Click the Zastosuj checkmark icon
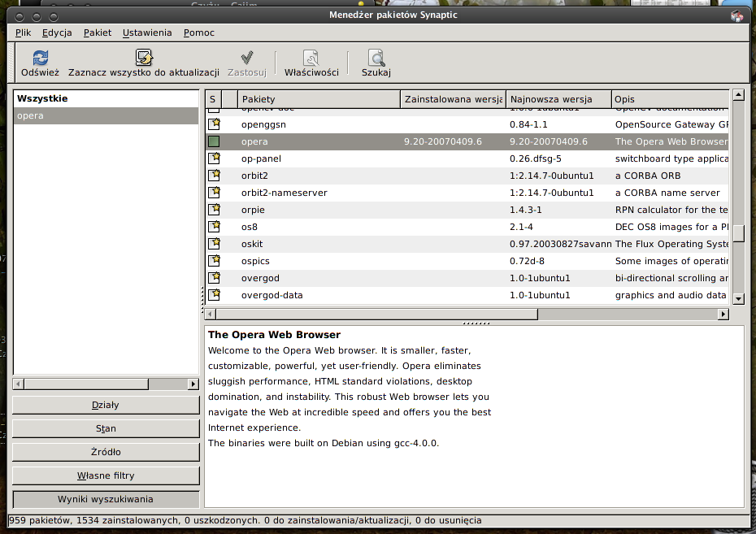Screen dimensions: 756x534 click(x=247, y=58)
